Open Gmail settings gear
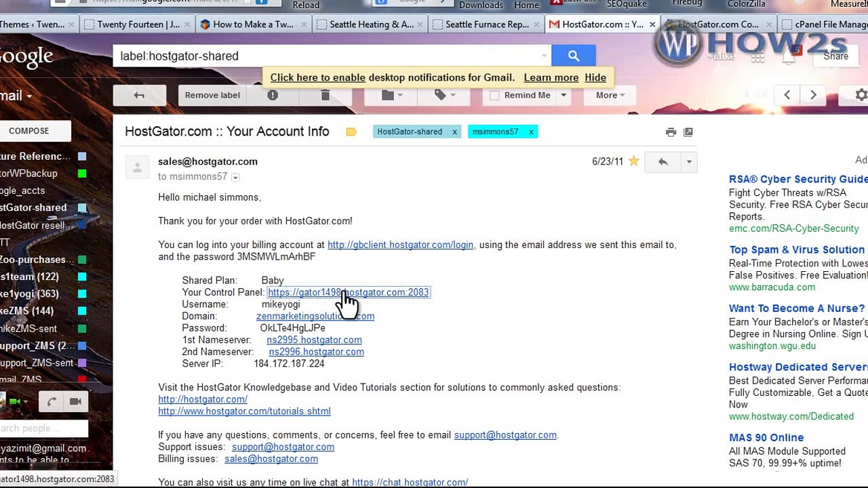The width and height of the screenshot is (868, 488). click(x=860, y=96)
